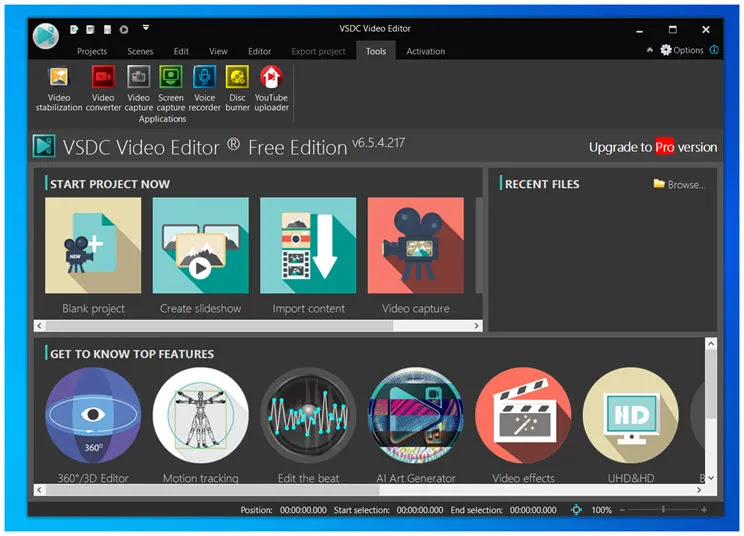Click Browse in Recent Files
Viewport: 744px width, 536px height.
pyautogui.click(x=679, y=185)
